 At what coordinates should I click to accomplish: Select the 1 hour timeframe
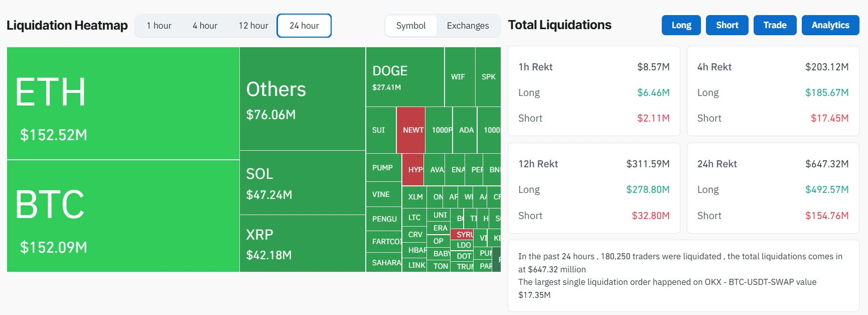coord(159,26)
